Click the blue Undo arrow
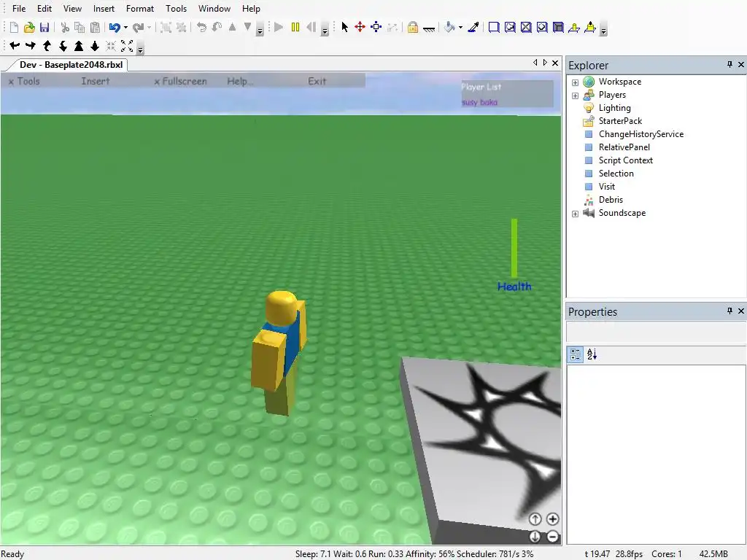The image size is (747, 560). [x=115, y=27]
